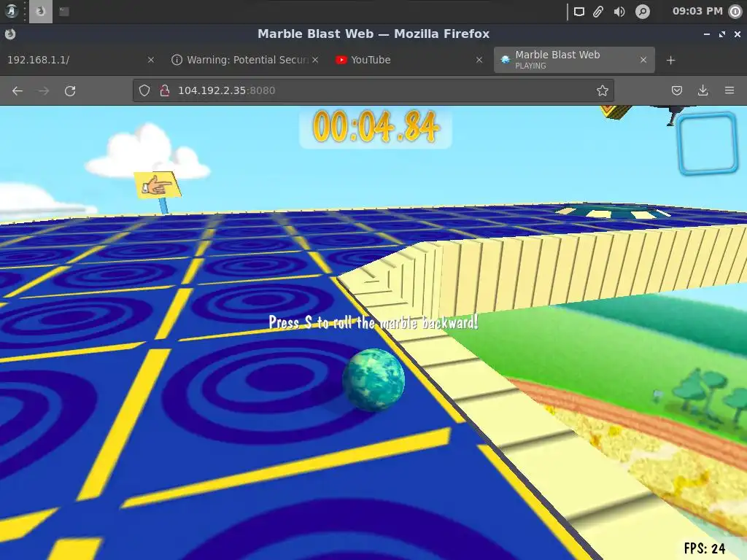
Task: Click the empty power-up slot box
Action: (707, 144)
